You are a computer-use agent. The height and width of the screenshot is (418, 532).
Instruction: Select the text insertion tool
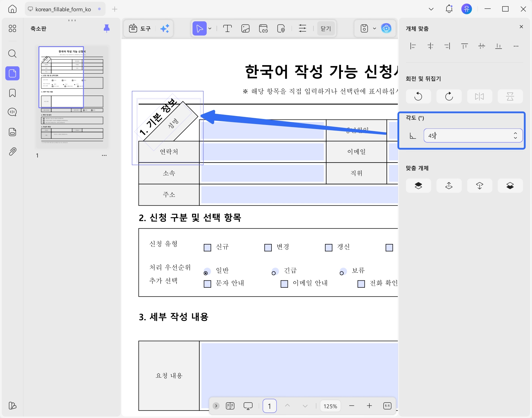pos(227,29)
